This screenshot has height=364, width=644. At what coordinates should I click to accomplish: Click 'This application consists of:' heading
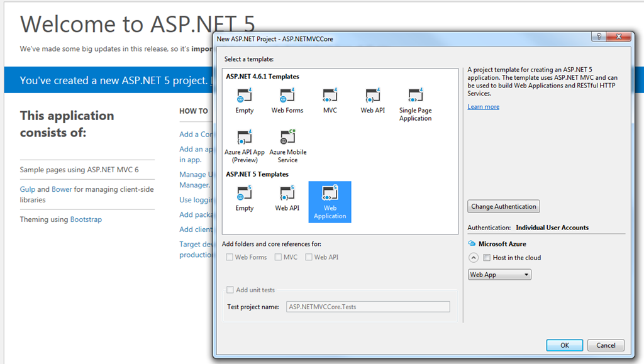[x=67, y=124]
